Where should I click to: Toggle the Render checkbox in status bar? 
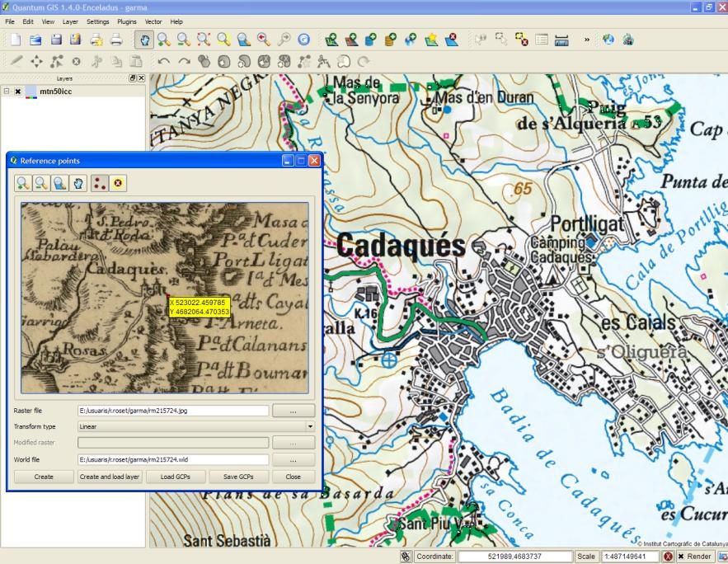681,557
